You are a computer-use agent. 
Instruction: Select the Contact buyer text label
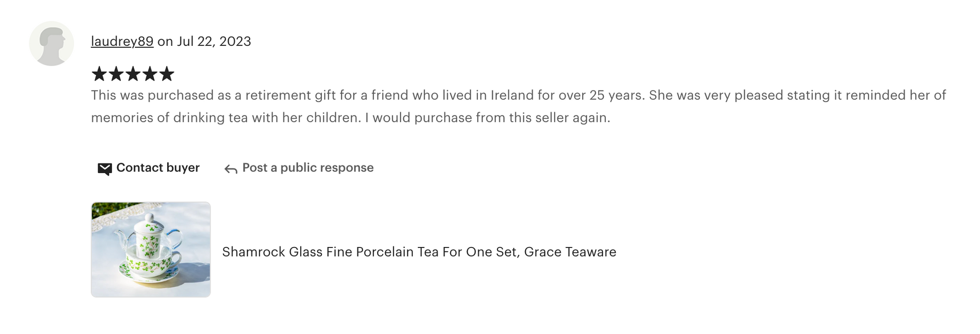158,168
